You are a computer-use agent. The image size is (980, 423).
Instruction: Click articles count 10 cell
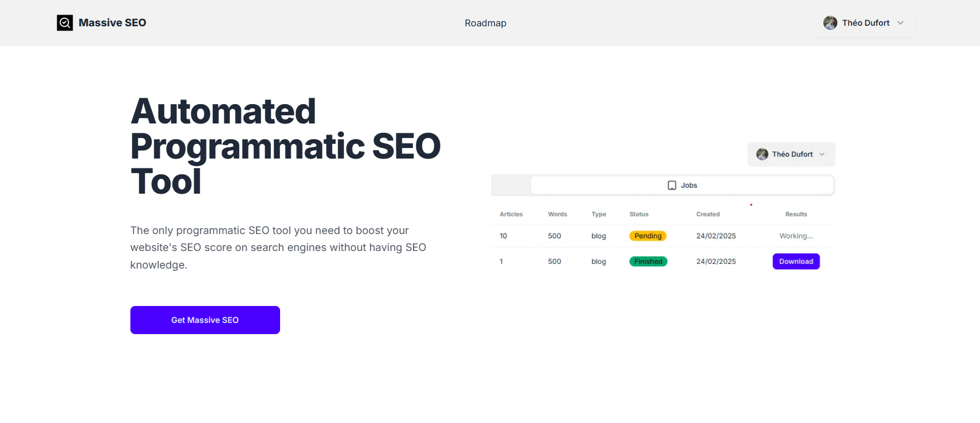point(503,236)
